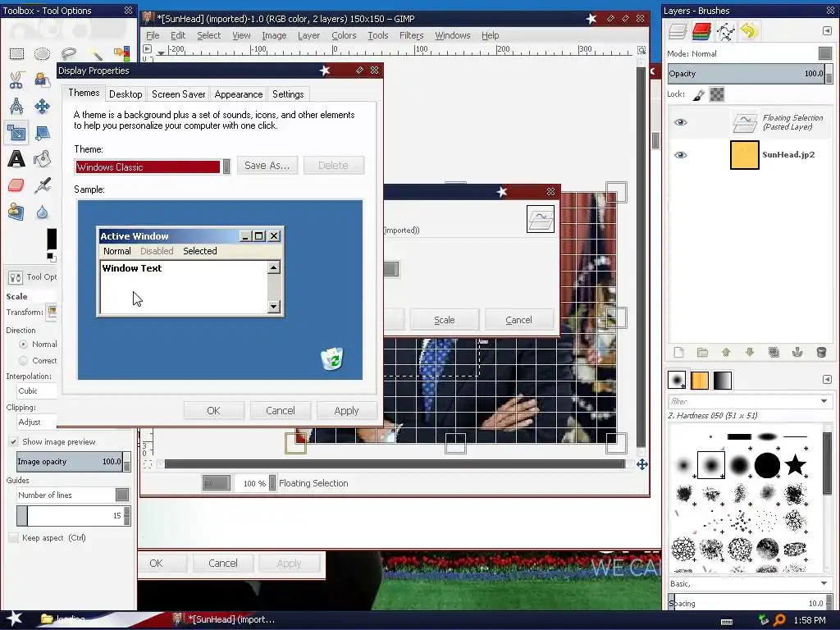Select the Scissors Select tool
Image resolution: width=840 pixels, height=630 pixels.
coord(16,80)
